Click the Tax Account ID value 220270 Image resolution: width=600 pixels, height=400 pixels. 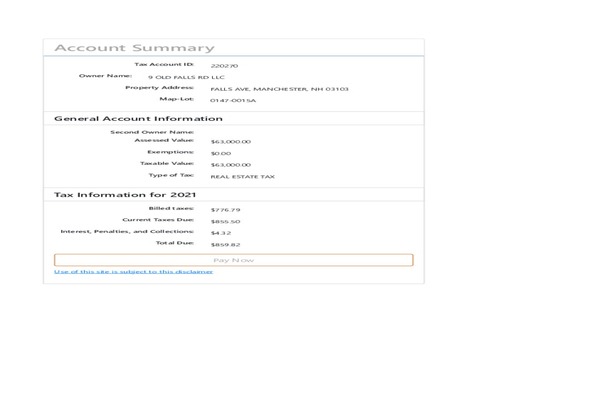tap(224, 65)
